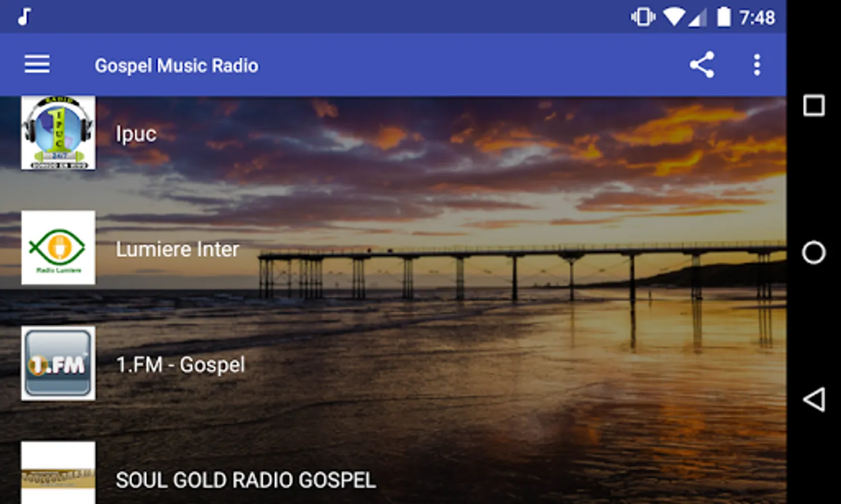Tap the cell signal status icon
The width and height of the screenshot is (841, 504).
698,17
